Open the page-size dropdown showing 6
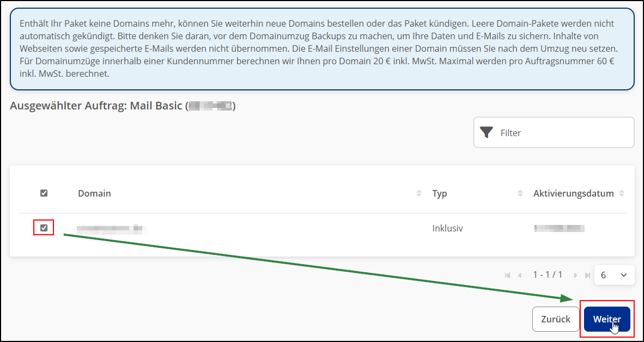This screenshot has height=342, width=644. tap(614, 275)
